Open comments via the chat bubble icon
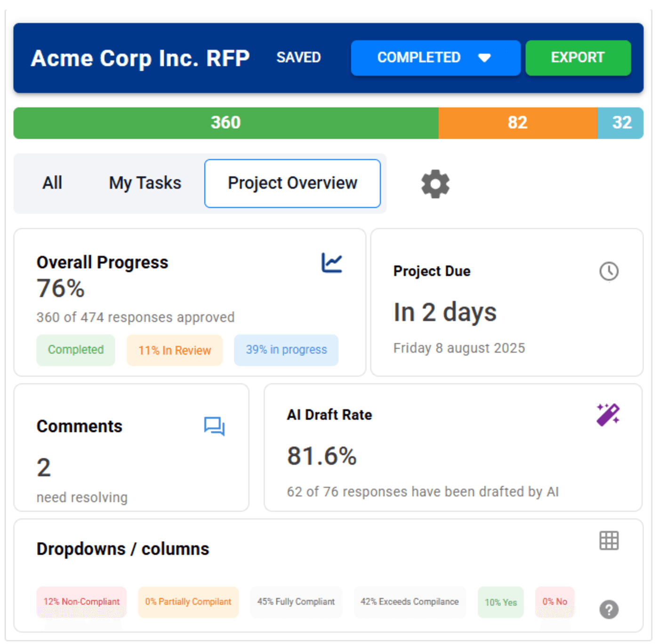Viewport: 659px width, 644px height. [214, 427]
